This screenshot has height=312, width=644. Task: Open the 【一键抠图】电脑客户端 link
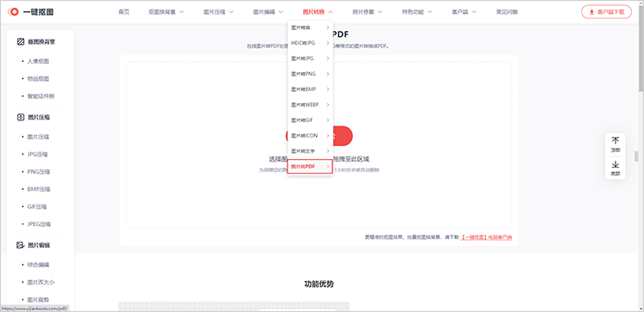click(486, 237)
